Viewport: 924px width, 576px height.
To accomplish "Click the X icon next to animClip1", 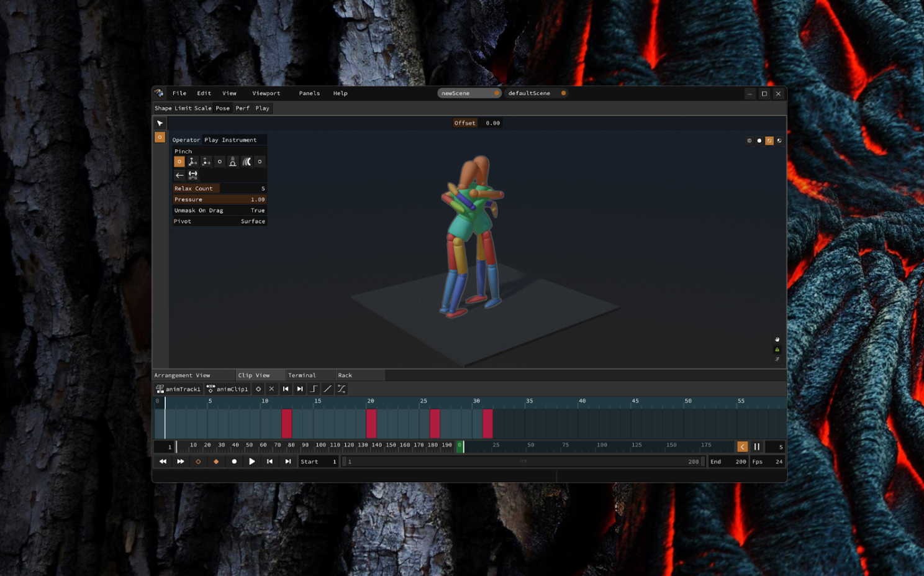I will [271, 389].
